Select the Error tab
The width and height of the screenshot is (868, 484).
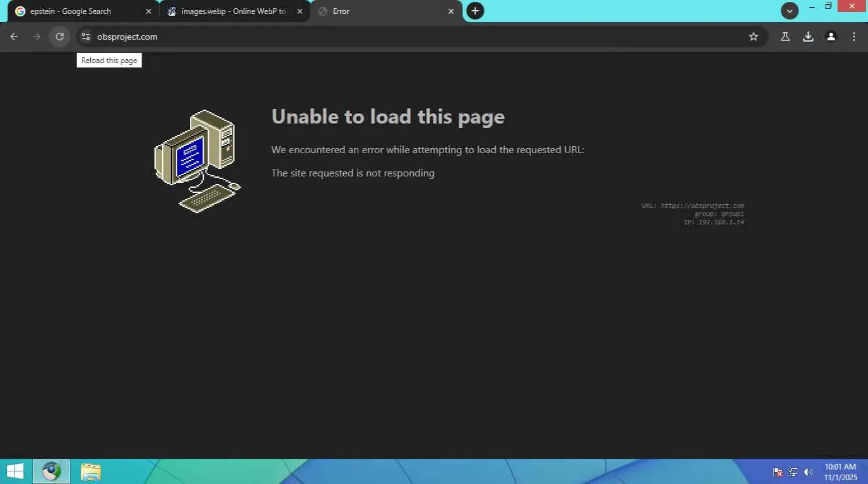point(386,11)
